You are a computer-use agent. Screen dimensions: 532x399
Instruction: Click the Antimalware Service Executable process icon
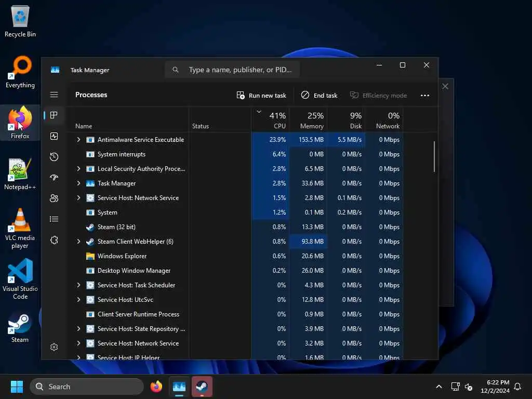pyautogui.click(x=90, y=140)
